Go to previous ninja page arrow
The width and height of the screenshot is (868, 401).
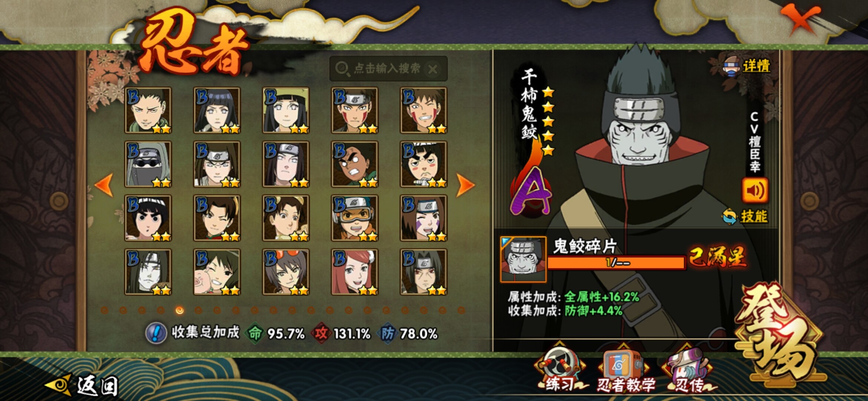[x=104, y=185]
